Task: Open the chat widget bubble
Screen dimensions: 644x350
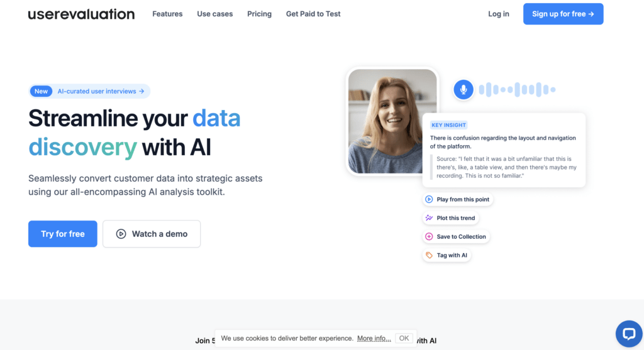Action: 629,334
